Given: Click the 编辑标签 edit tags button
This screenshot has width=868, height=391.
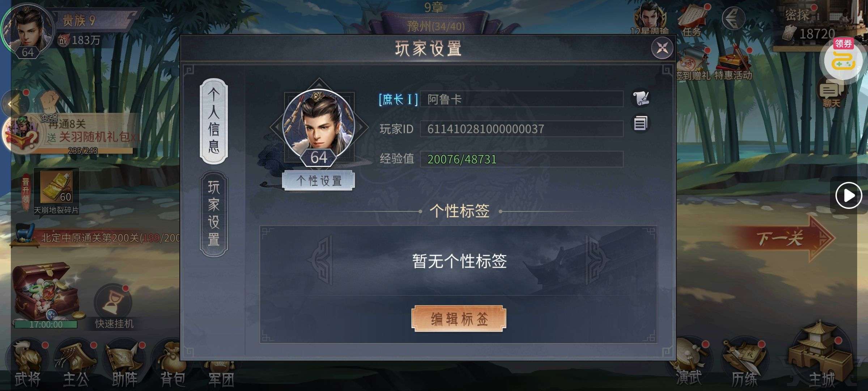Looking at the screenshot, I should (459, 319).
